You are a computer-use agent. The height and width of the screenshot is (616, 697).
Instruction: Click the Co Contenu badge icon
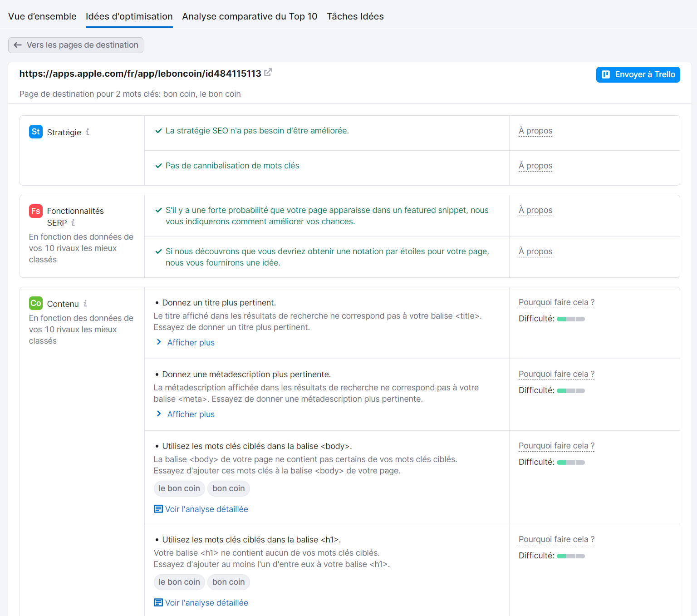[36, 303]
